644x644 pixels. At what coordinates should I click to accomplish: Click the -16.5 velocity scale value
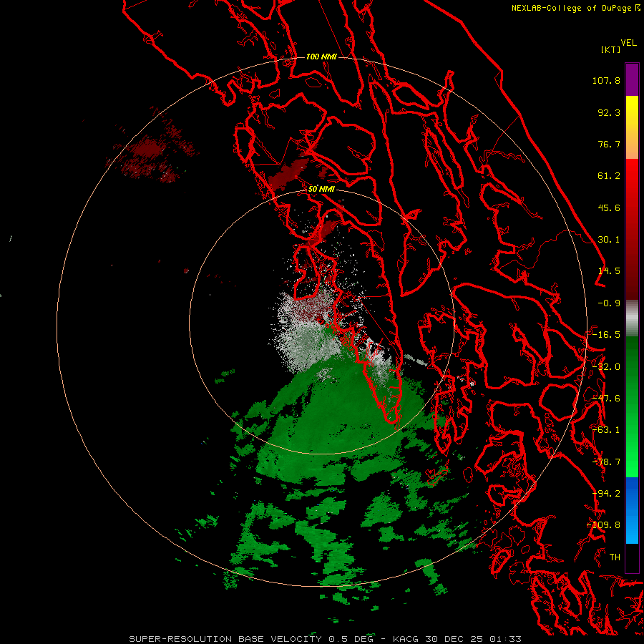(606, 335)
